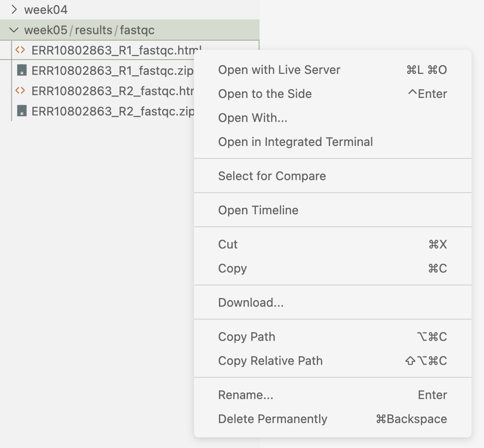Click the zip icon of ERR10802863_R2_fastqc.zip

coord(21,111)
